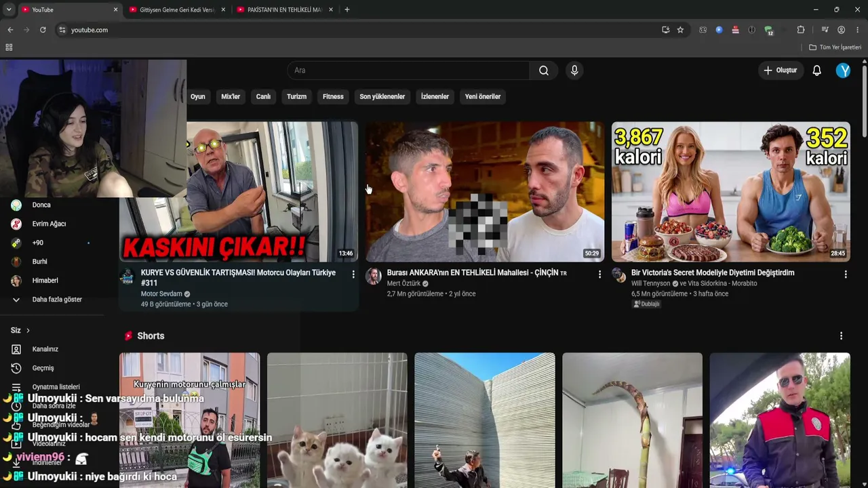Go back with the browser back arrow
Screen dimensions: 868x488
point(10,30)
